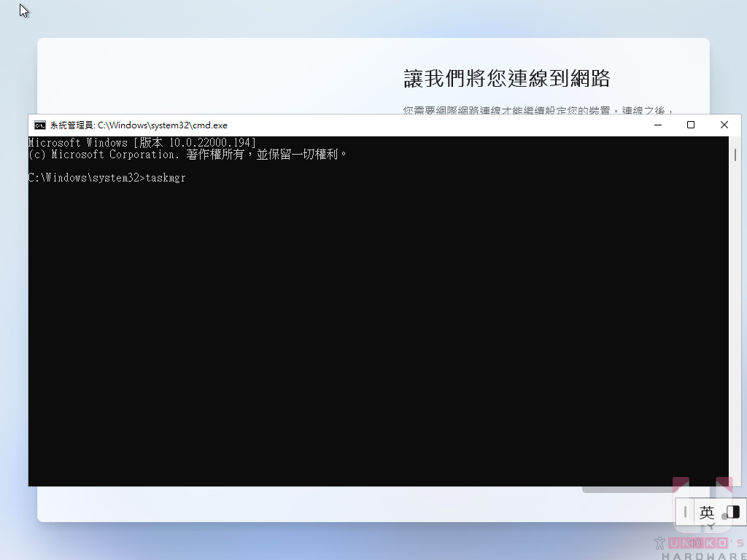Click the Command Prompt vertical scrollbar thumb
Image resolution: width=747 pixels, height=560 pixels.
(x=735, y=155)
